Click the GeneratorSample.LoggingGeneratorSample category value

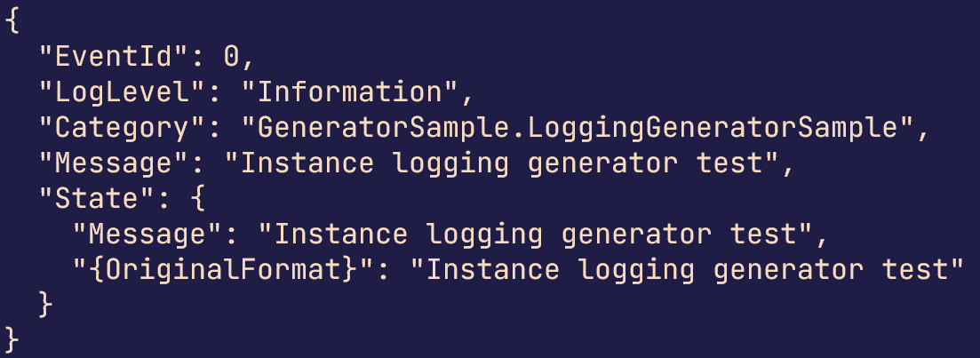578,129
